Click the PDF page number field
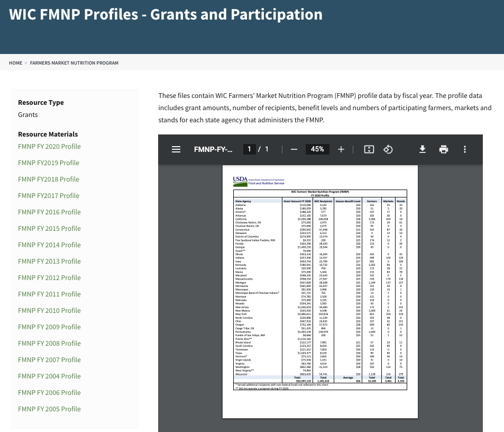Screen dimensions: 504x432 point(249,149)
